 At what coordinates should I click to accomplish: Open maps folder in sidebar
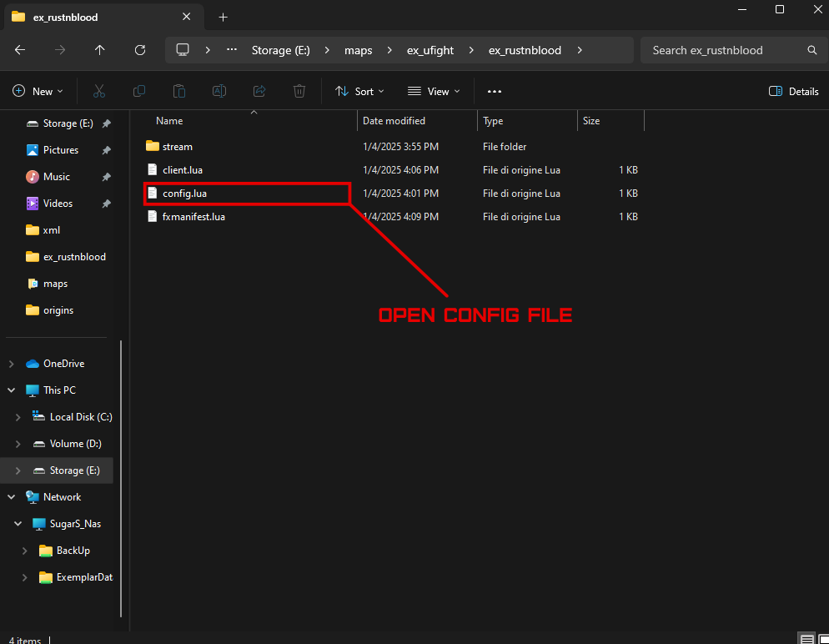[x=48, y=284]
